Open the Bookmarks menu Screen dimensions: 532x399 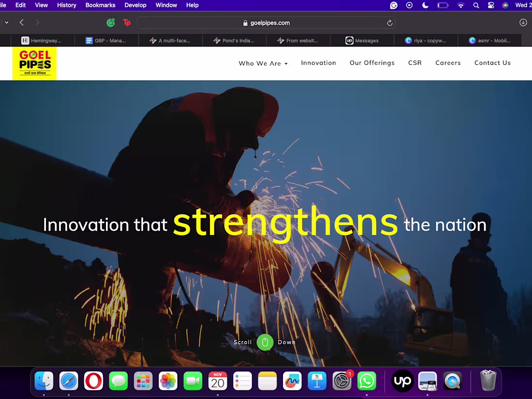(x=100, y=5)
